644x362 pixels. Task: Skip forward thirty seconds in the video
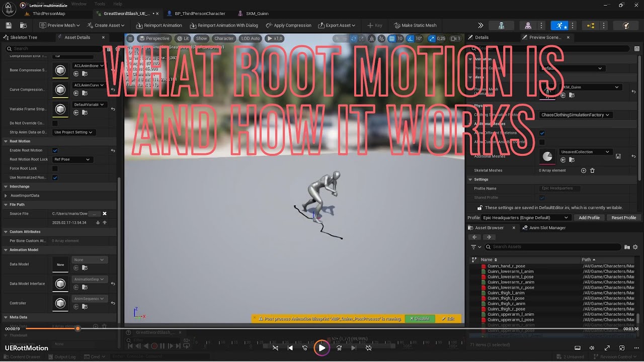339,348
